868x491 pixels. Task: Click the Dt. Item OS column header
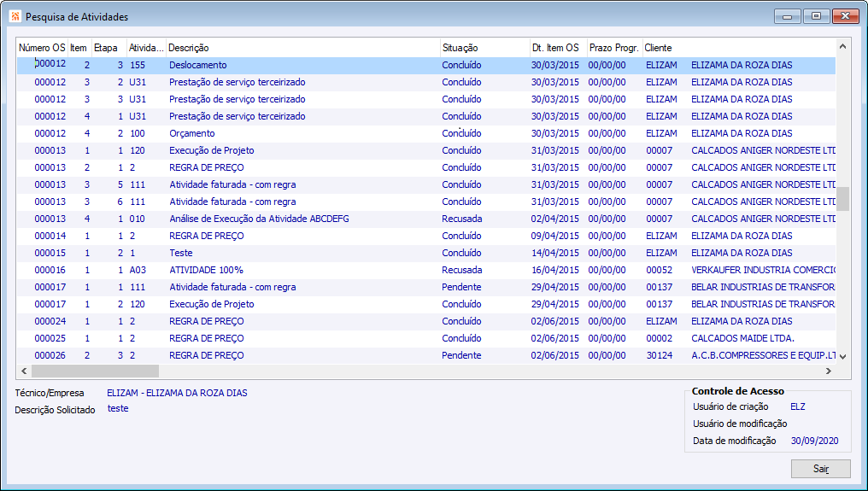(x=559, y=48)
